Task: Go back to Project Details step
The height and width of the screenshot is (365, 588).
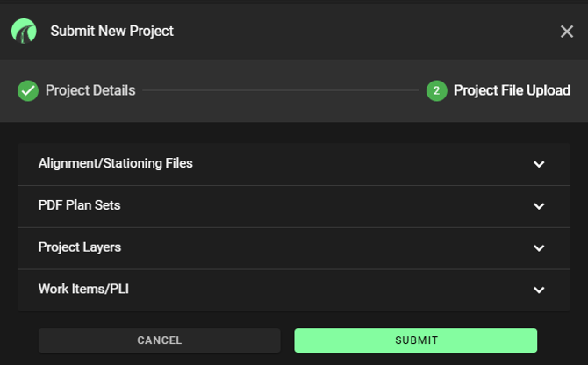Action: click(x=90, y=90)
